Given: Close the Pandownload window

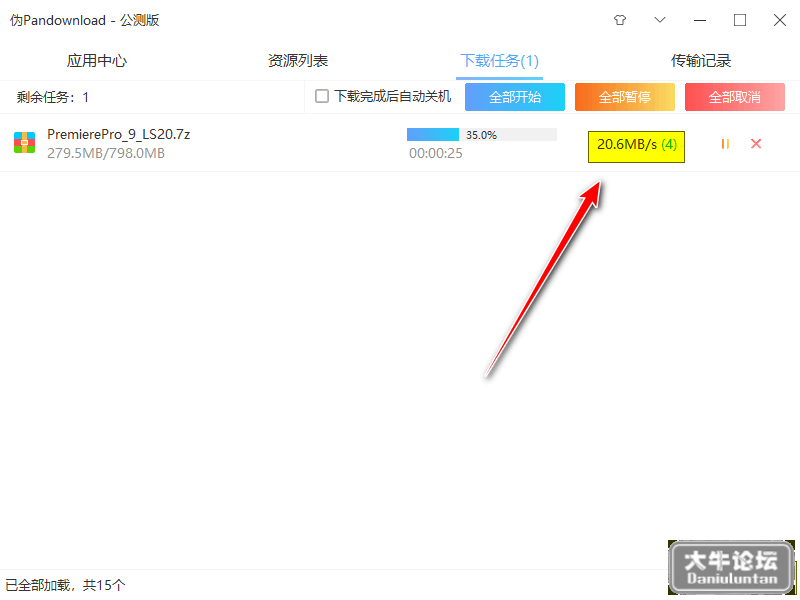Looking at the screenshot, I should pos(780,20).
